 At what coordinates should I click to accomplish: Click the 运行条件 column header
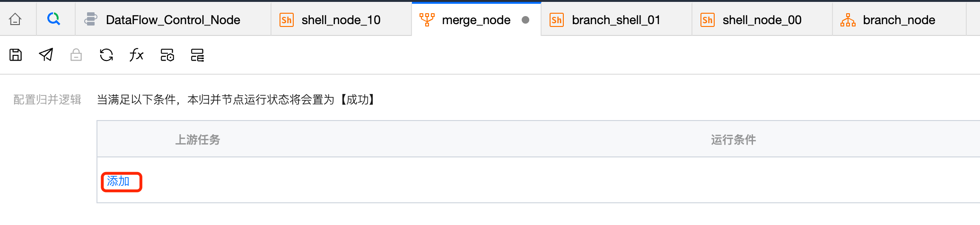coord(733,140)
